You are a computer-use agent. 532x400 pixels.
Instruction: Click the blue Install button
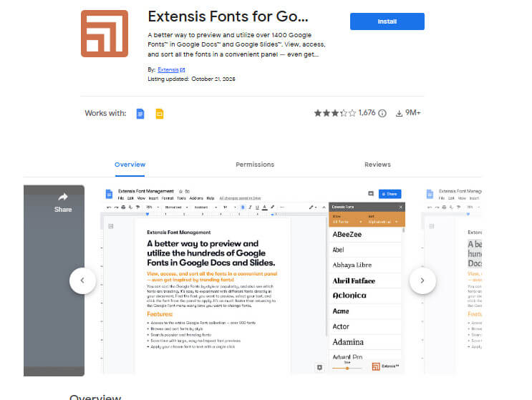[387, 21]
